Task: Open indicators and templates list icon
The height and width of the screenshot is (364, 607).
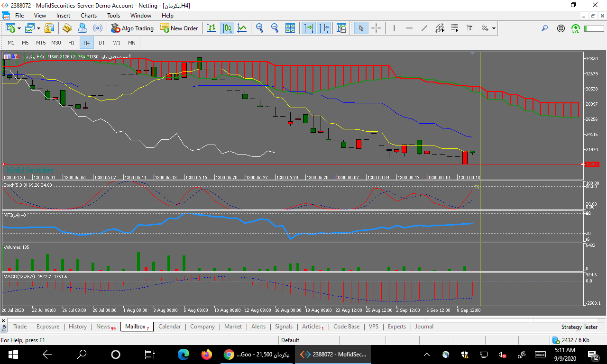Action: pyautogui.click(x=341, y=28)
